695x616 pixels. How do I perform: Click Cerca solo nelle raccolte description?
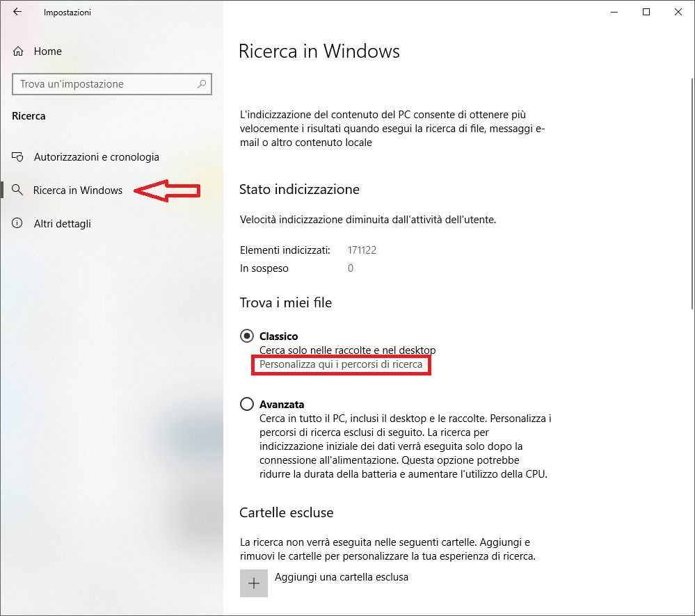pyautogui.click(x=348, y=350)
